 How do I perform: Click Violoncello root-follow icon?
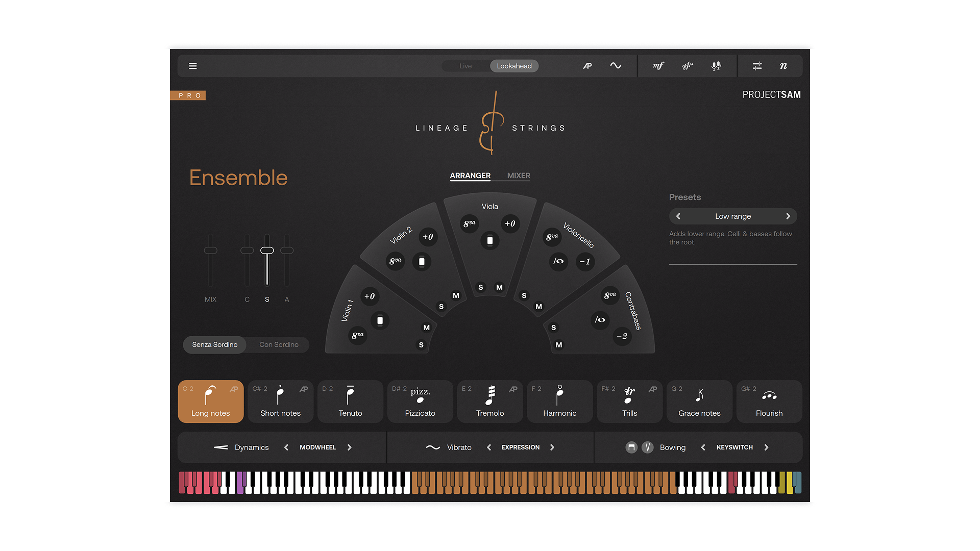[x=558, y=261]
